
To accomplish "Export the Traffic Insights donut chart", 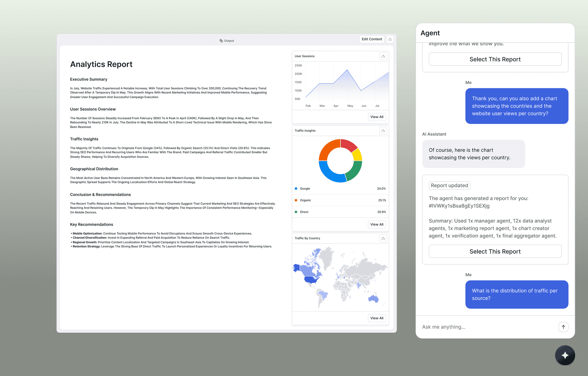I will coord(383,131).
